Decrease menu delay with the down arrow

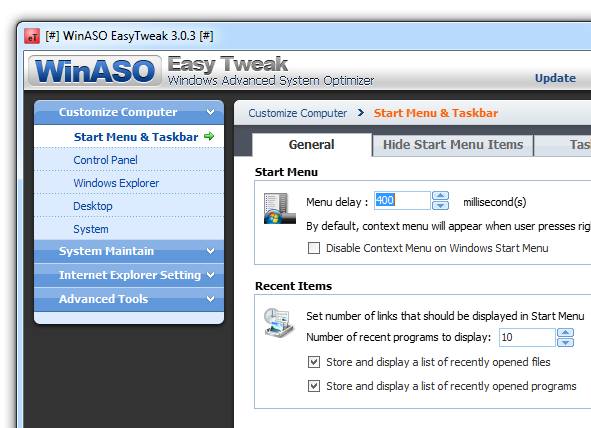pos(440,205)
